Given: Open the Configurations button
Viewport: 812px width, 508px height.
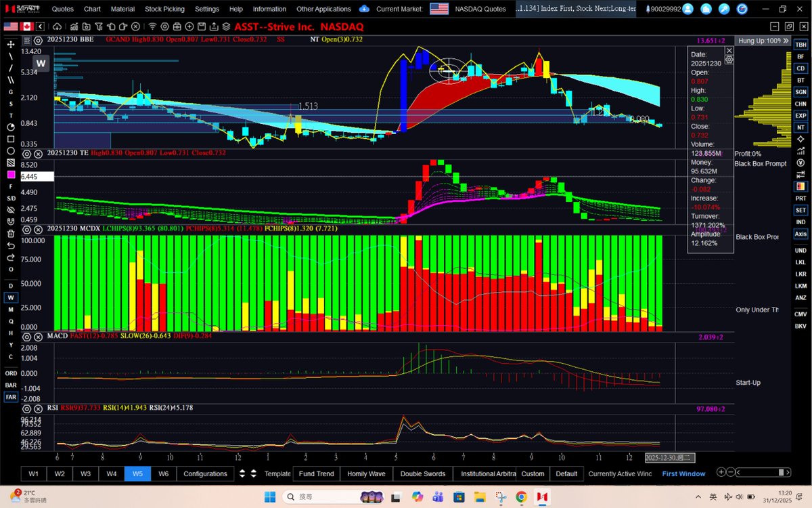Looking at the screenshot, I should (206, 473).
